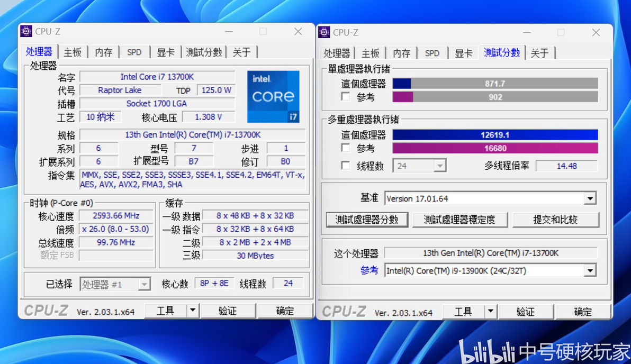Click the 代号 Raptor Lake field
Image resolution: width=631 pixels, height=364 pixels.
tap(120, 90)
